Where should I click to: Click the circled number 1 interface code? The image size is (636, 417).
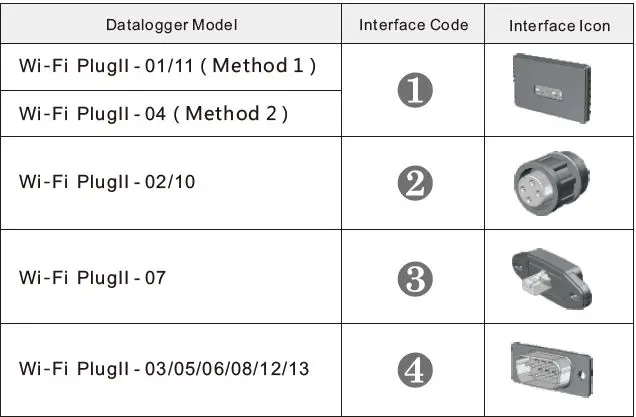coord(414,91)
